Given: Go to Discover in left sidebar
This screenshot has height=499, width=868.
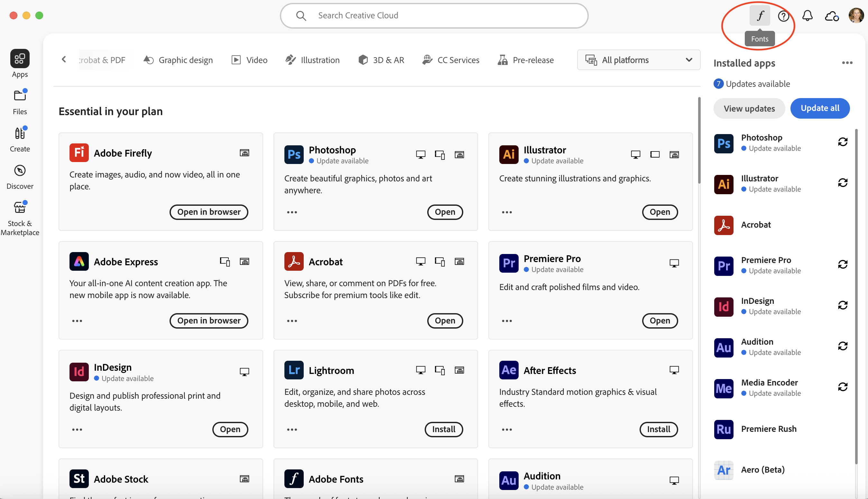Looking at the screenshot, I should click(x=20, y=177).
